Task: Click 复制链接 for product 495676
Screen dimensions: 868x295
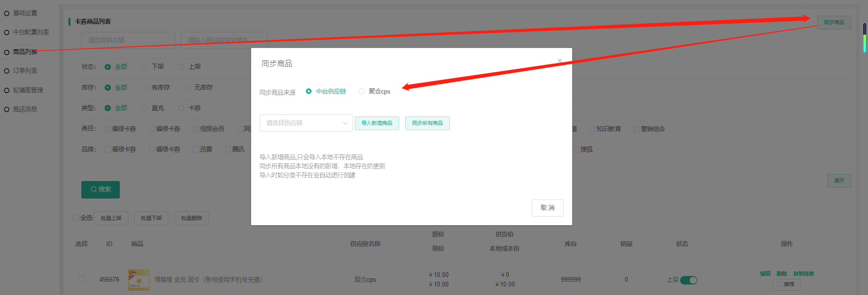Action: (x=803, y=274)
